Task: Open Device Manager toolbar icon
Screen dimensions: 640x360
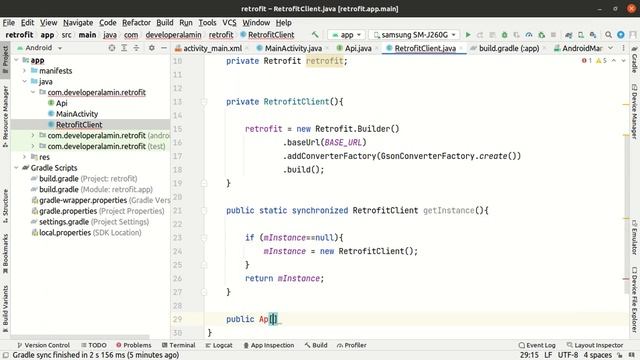Action: [581, 35]
